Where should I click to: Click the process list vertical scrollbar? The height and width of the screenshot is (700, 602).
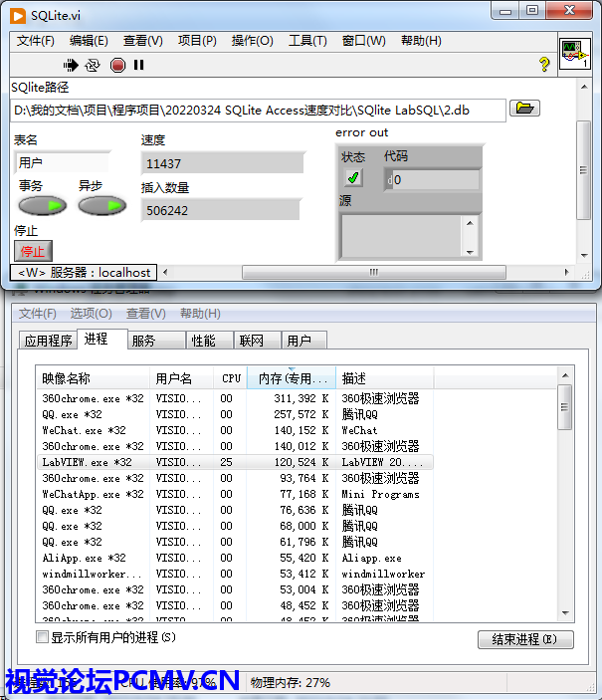[565, 498]
